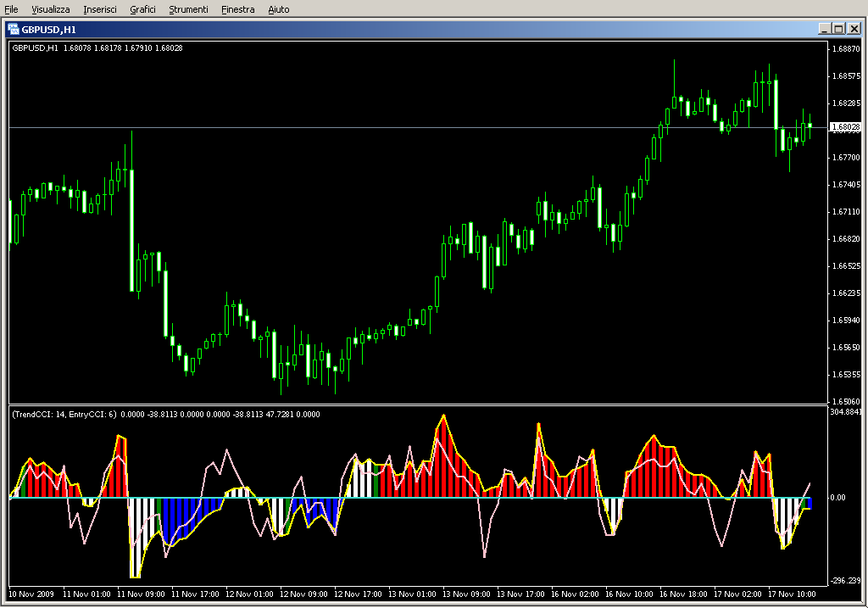This screenshot has width=868, height=608.
Task: Click time label 11 Nov 17:00
Action: 195,594
